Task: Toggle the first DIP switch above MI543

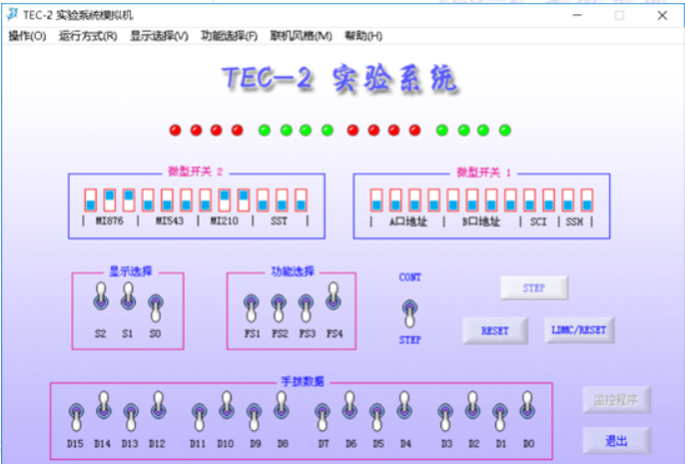Action: coord(148,200)
